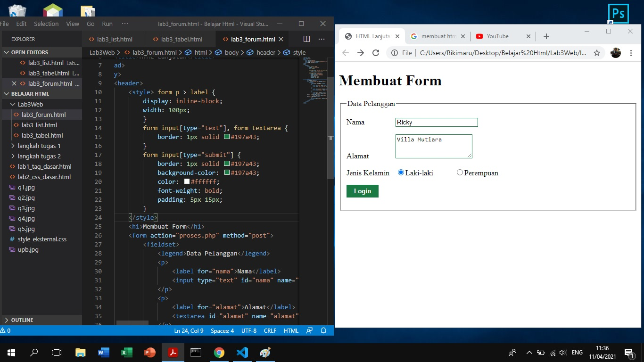This screenshot has height=362, width=644.
Task: Open the Run menu in VS Code
Action: tap(107, 24)
